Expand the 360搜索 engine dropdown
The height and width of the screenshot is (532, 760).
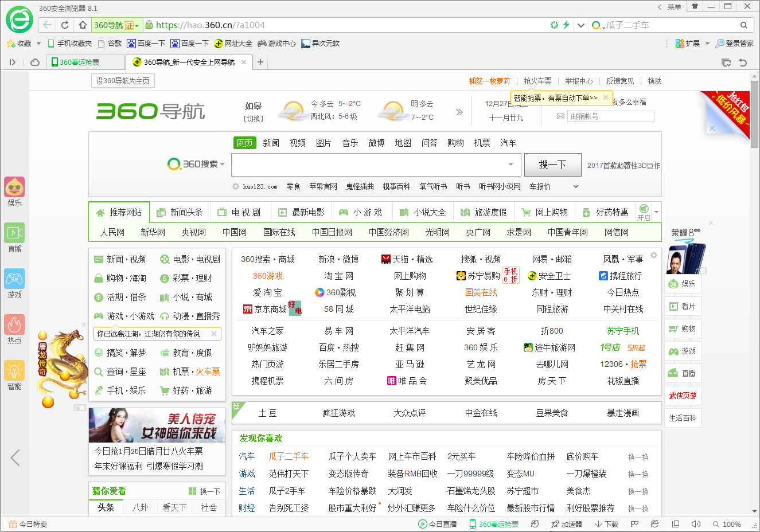223,165
